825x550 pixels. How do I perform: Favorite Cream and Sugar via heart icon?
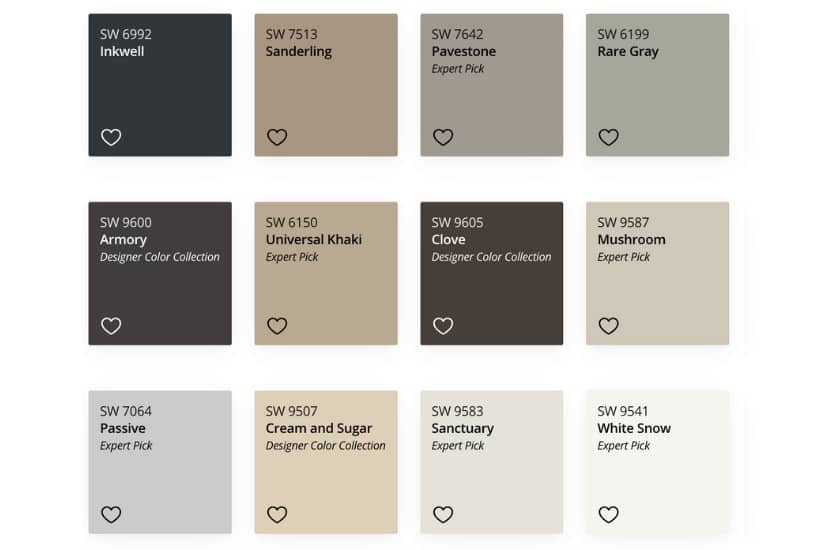[x=277, y=514]
